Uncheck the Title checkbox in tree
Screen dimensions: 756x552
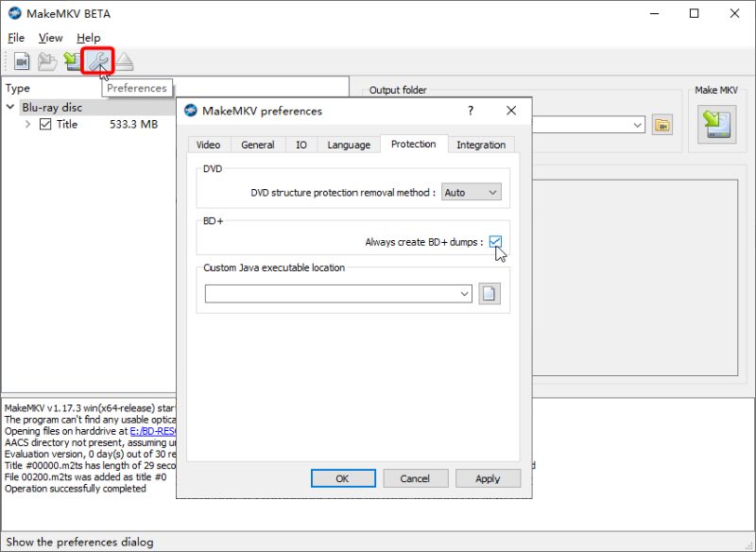45,125
